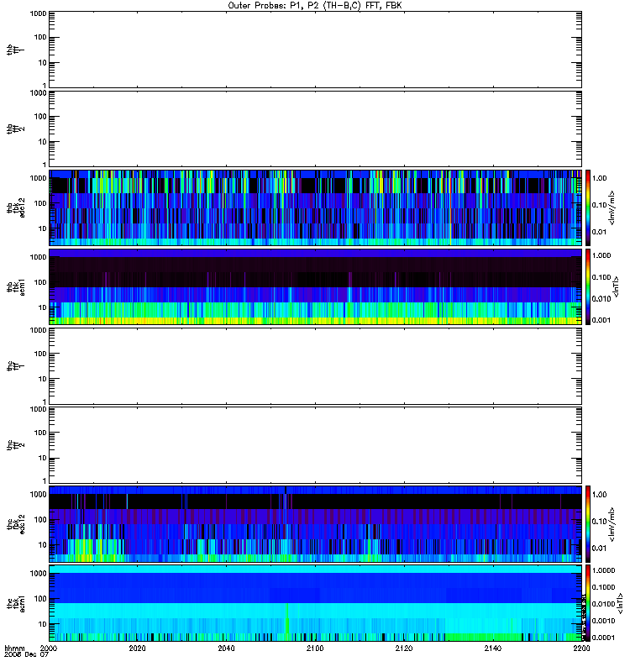Click the '2120' time axis label

coord(404,648)
